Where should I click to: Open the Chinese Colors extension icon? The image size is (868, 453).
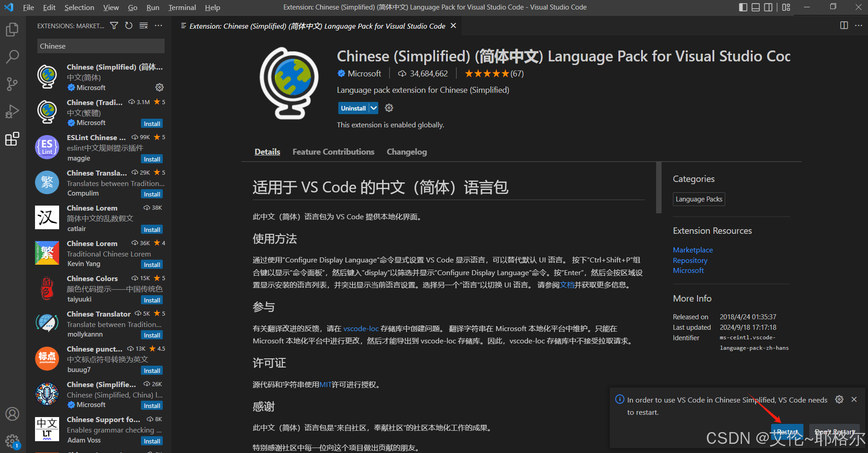click(x=47, y=288)
